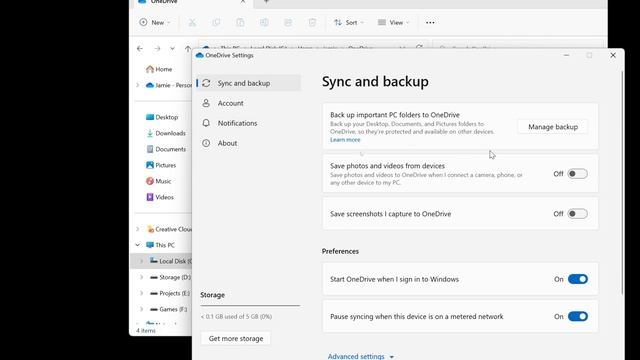This screenshot has height=360, width=640.
Task: Collapse the This PC tree node
Action: click(x=138, y=245)
